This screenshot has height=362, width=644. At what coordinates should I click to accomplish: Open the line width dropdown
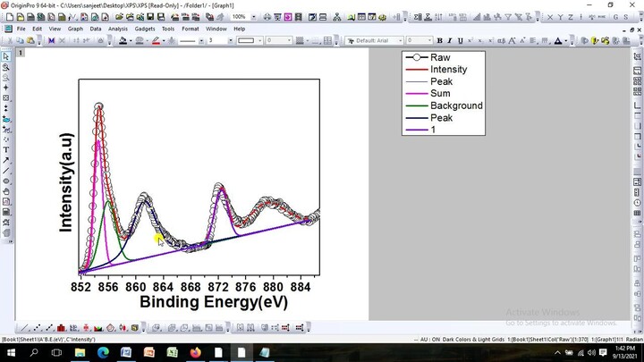click(230, 40)
